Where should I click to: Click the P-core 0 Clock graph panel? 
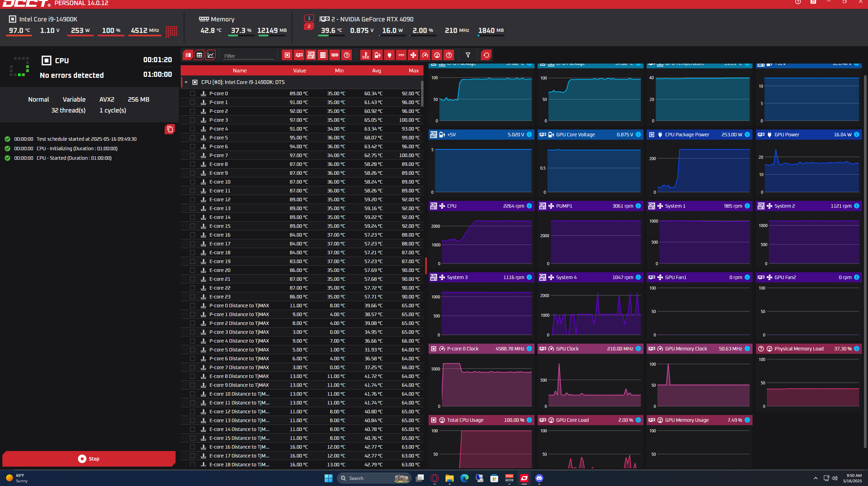click(481, 377)
